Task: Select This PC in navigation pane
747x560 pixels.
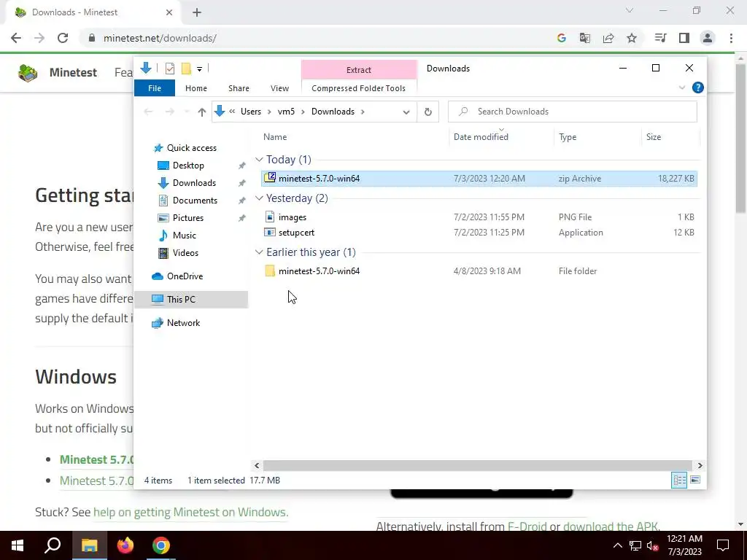Action: click(191, 300)
